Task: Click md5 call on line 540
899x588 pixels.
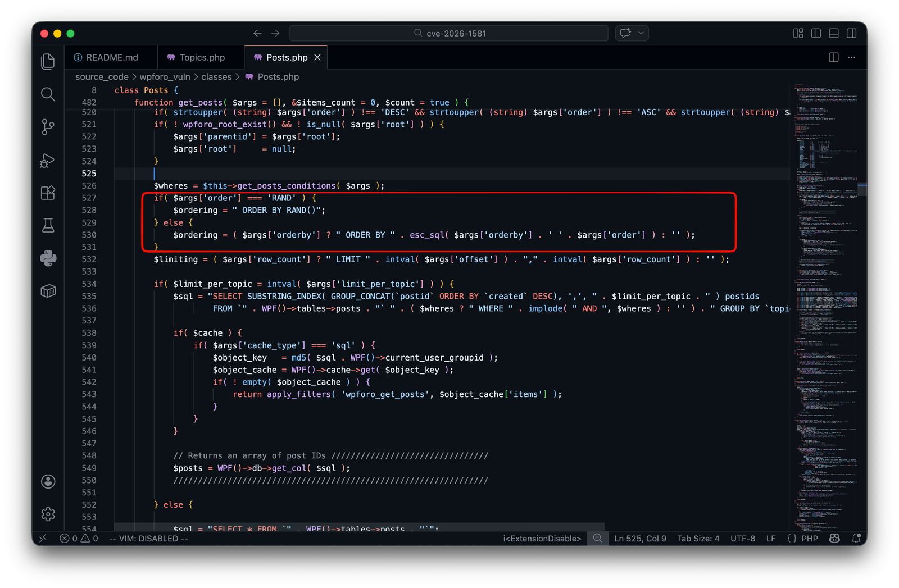Action: [x=298, y=358]
